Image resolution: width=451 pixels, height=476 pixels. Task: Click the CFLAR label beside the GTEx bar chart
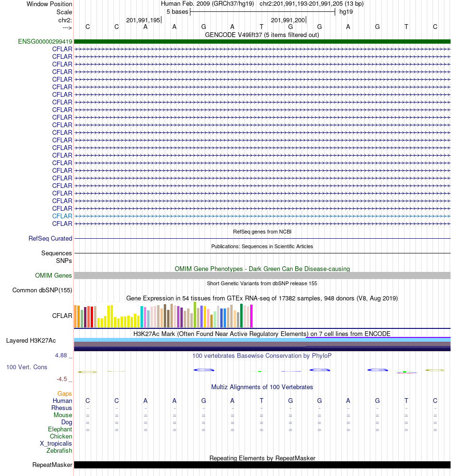[62, 316]
